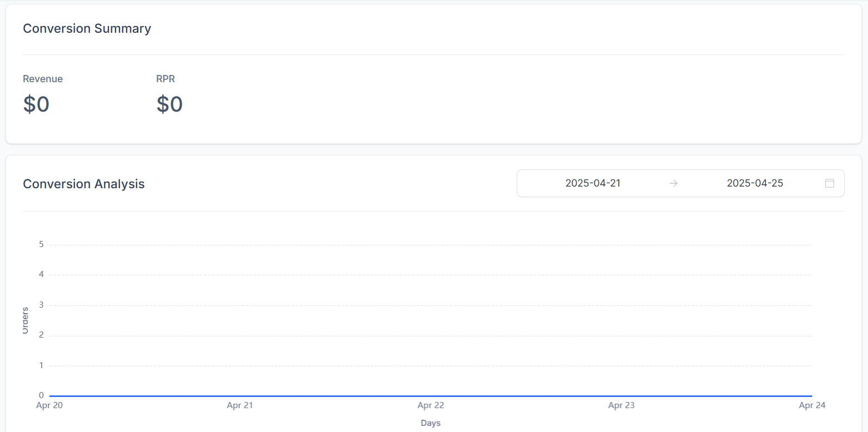Click the Conversion Analysis heading
This screenshot has height=432, width=868.
pyautogui.click(x=83, y=184)
